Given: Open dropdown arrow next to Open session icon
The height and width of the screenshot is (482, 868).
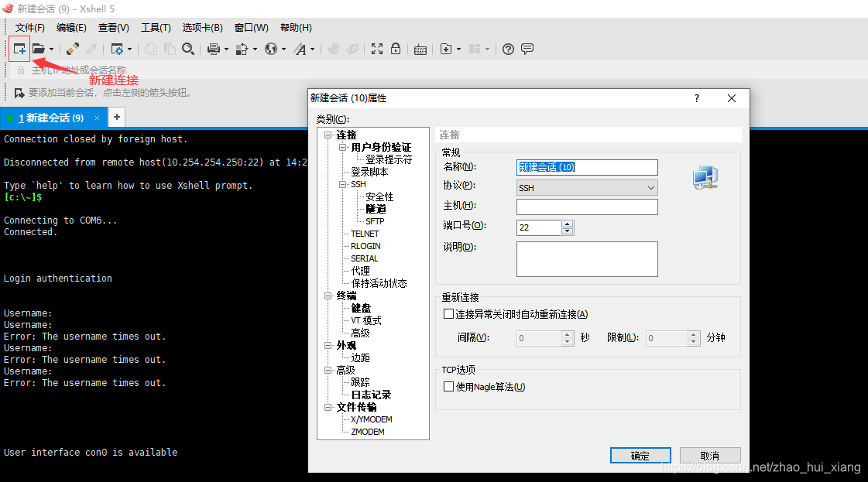Looking at the screenshot, I should point(51,50).
